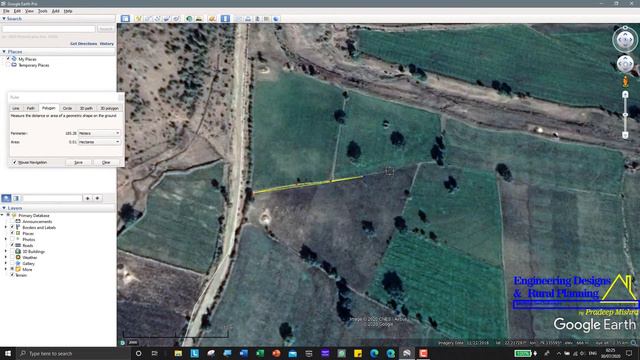Viewport: 640px width, 360px height.
Task: Collapse the Layers panel triangle
Action: tap(4, 208)
